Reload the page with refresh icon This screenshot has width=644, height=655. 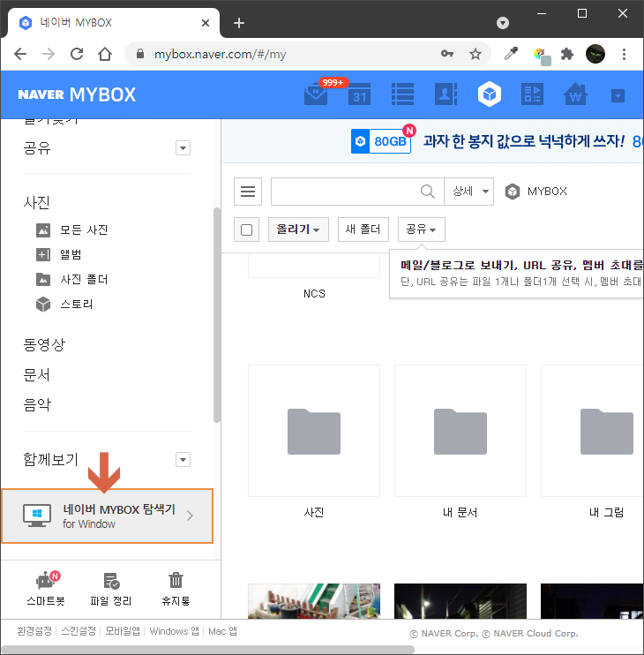[77, 54]
